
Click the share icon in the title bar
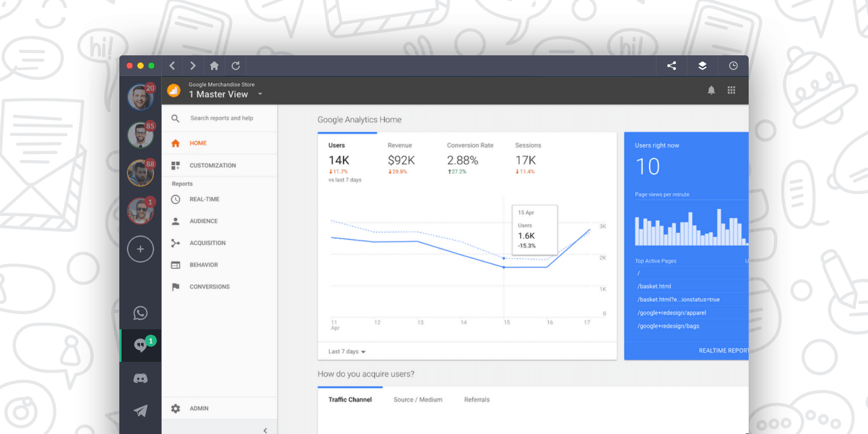(672, 66)
